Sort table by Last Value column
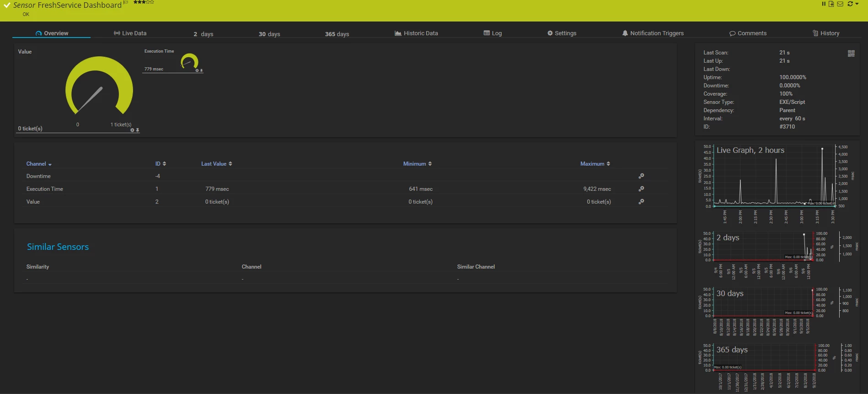Image resolution: width=868 pixels, height=394 pixels. (217, 164)
